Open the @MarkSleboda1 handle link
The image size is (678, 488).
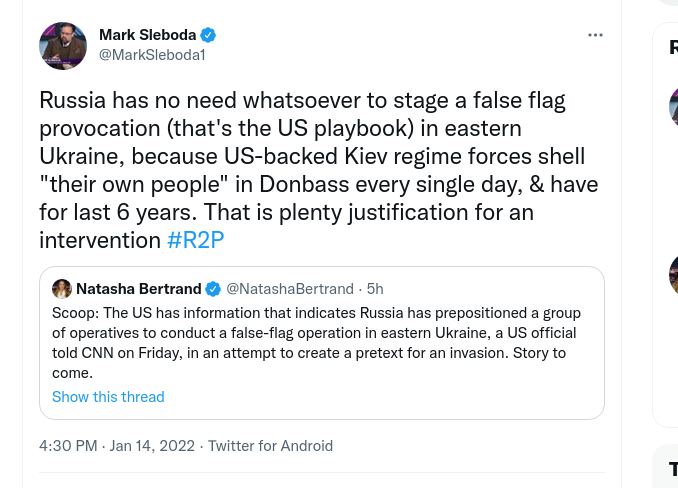[152, 55]
